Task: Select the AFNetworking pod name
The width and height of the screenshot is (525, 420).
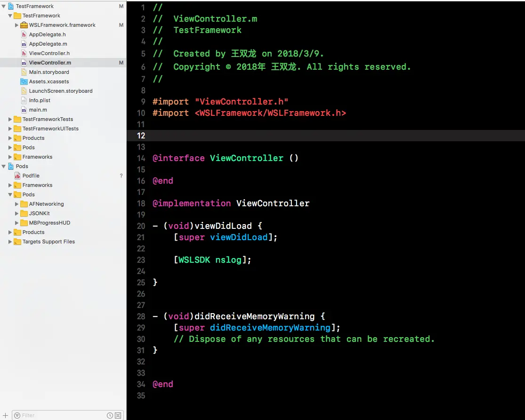Action: tap(46, 204)
